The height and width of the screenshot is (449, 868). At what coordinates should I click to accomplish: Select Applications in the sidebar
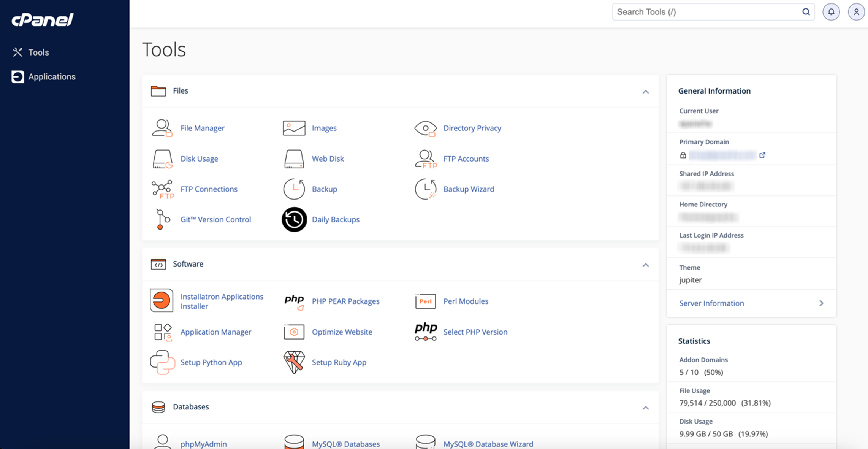click(x=52, y=76)
